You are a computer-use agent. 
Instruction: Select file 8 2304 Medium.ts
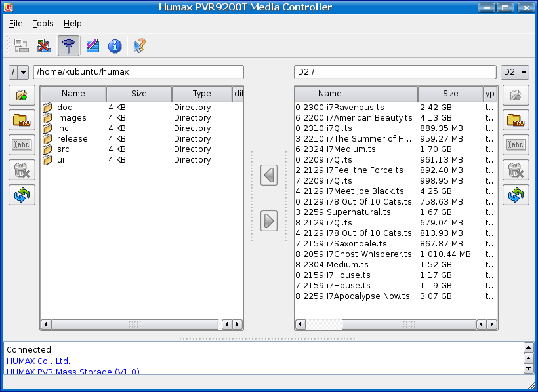332,265
